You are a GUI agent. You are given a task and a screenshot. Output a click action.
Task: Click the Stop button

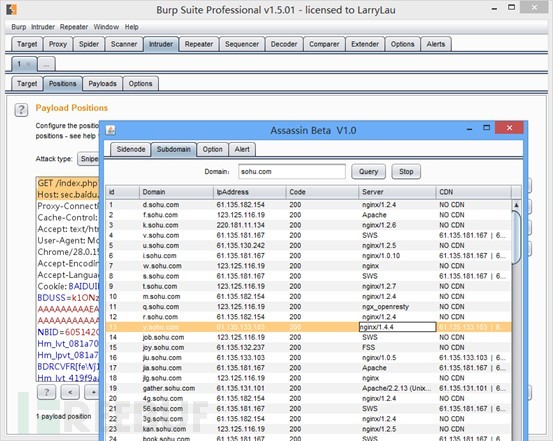(x=406, y=171)
